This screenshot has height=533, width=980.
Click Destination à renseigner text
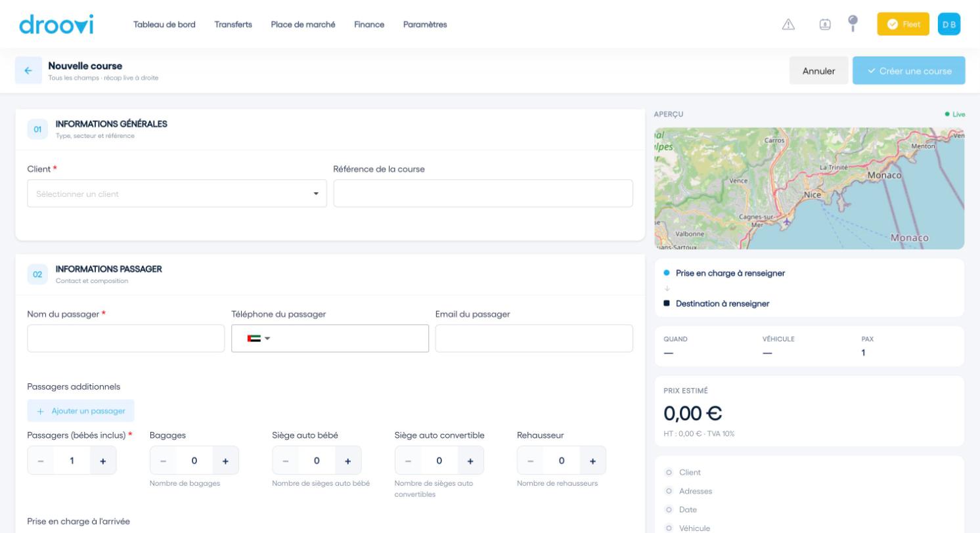(x=723, y=304)
